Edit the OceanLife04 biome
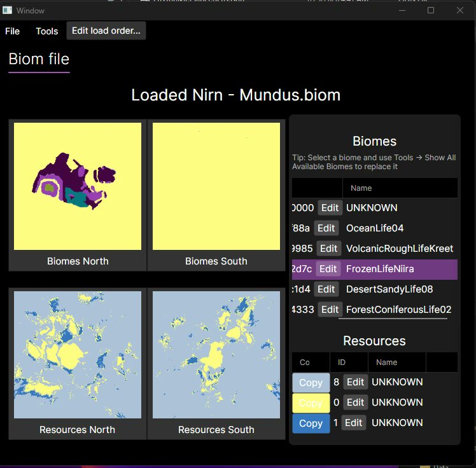 click(x=326, y=228)
